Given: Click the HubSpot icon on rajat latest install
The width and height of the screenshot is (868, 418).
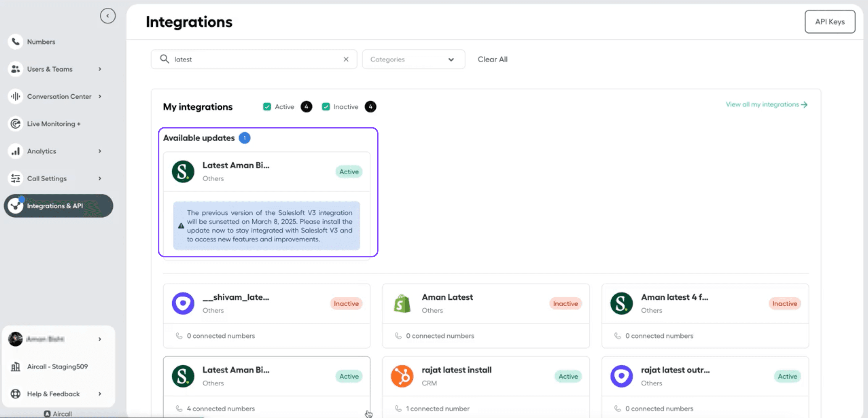Looking at the screenshot, I should [x=402, y=376].
